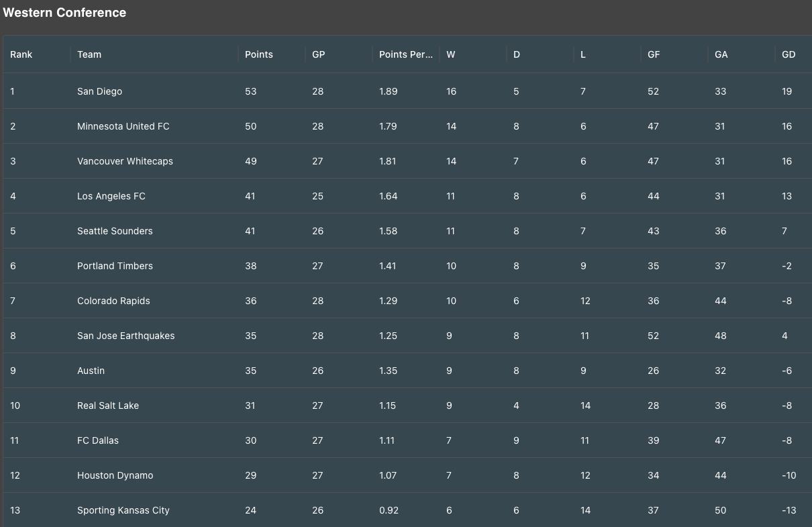Click Houston Dynamo's 29 points value
Screen dimensions: 812x527
[x=251, y=475]
